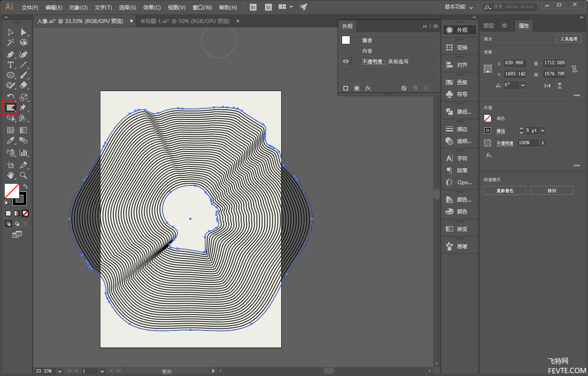Select the Type tool
588x376 pixels.
click(x=11, y=65)
